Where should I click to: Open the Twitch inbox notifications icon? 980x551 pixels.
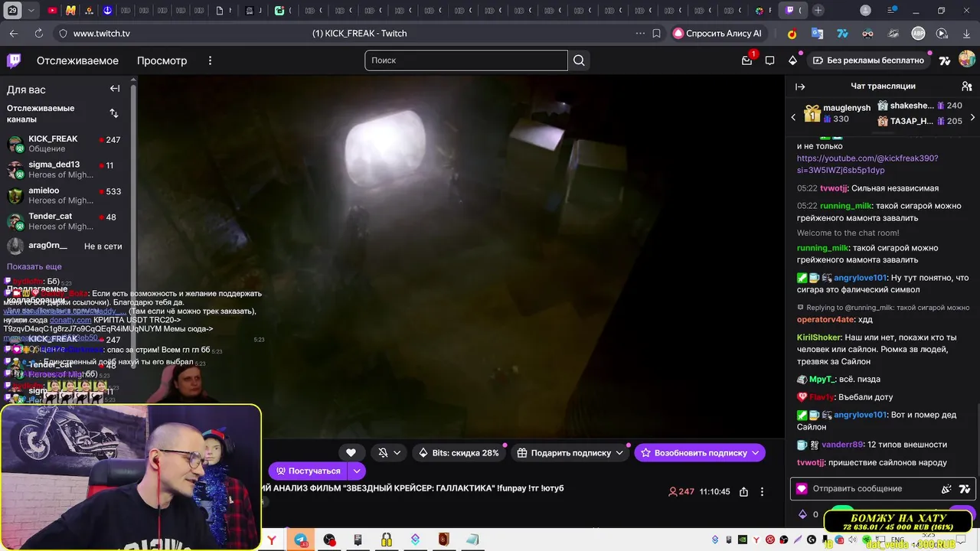(746, 60)
